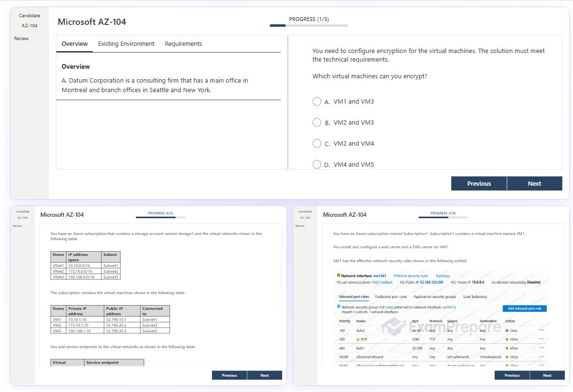Show the Load balancing tab

point(475,297)
